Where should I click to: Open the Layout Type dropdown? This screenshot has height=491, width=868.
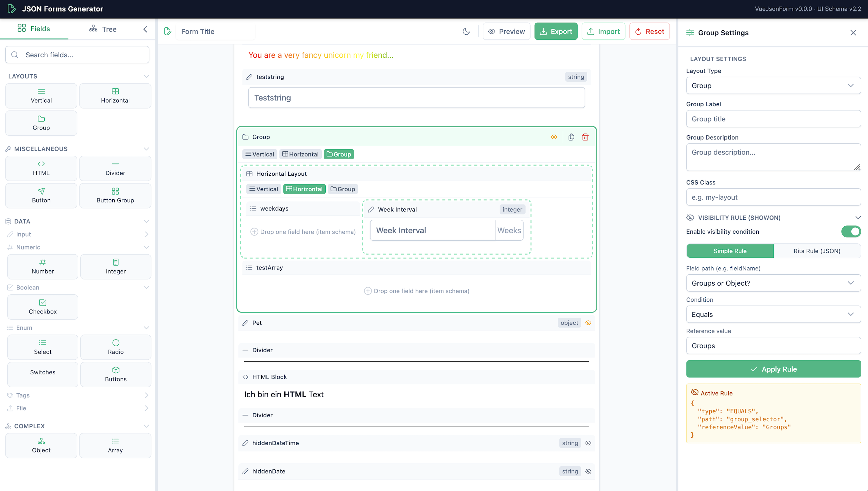(773, 86)
